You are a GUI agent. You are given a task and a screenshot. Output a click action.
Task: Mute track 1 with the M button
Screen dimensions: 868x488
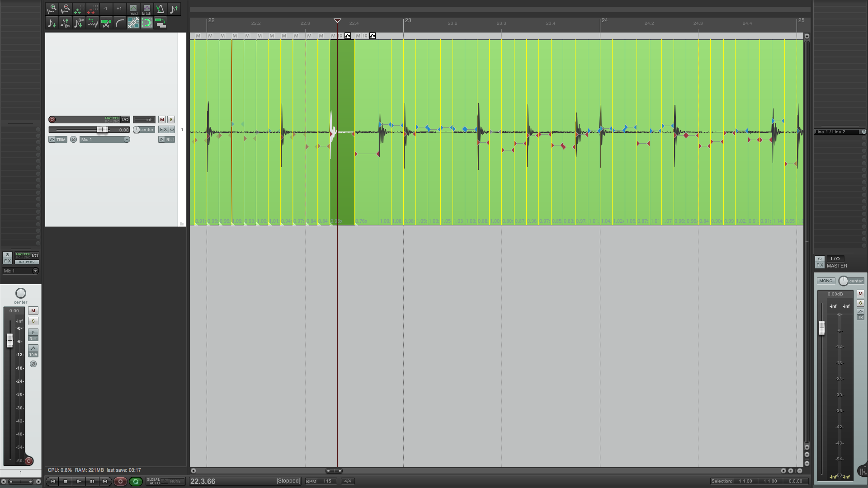click(162, 120)
